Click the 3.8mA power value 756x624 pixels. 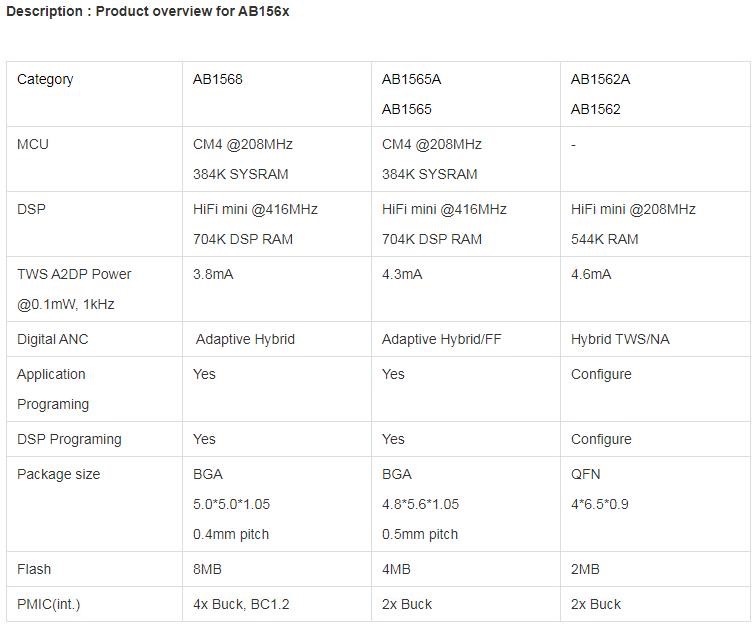tap(213, 275)
